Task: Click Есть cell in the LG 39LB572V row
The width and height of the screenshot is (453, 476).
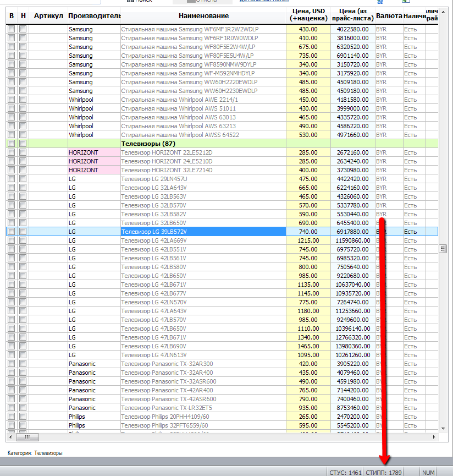Action: click(x=415, y=232)
